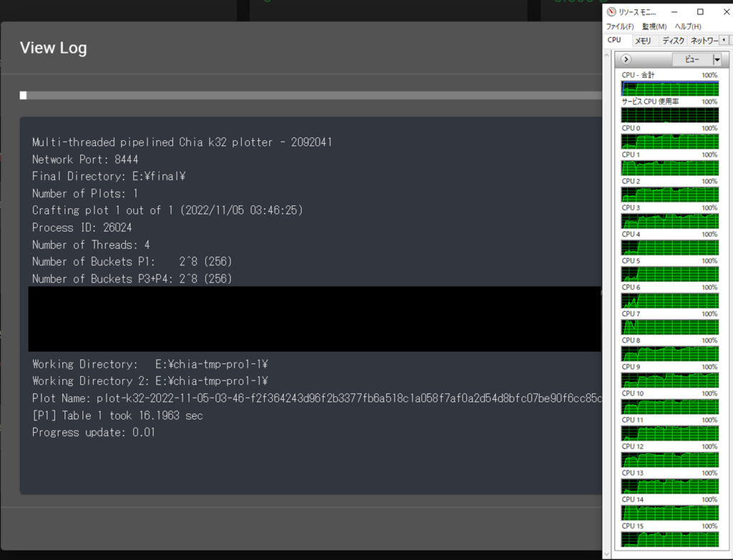Viewport: 733px width, 560px height.
Task: Click the CPU 7 usage graph
Action: pos(669,327)
